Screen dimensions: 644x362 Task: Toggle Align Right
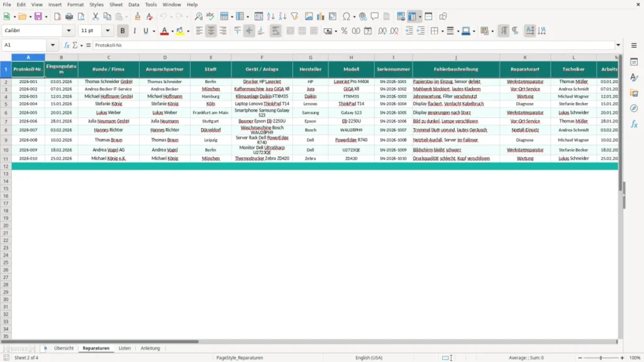[x=223, y=31]
